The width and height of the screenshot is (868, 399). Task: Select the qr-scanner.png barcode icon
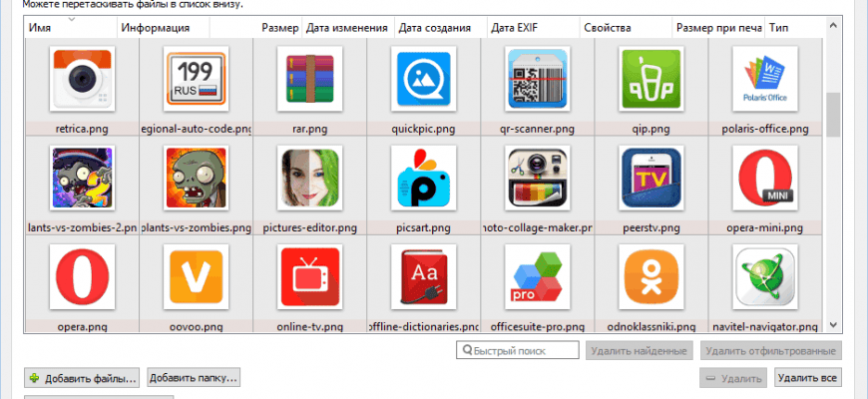coord(538,79)
